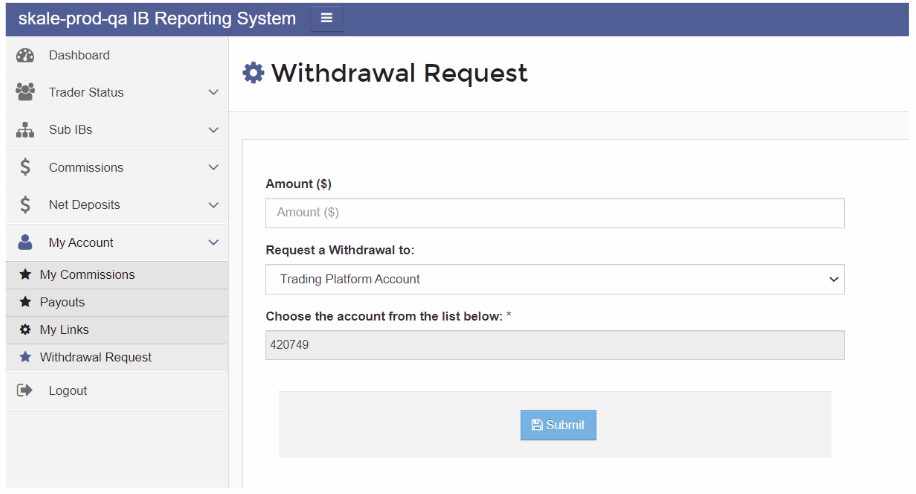The height and width of the screenshot is (494, 916).
Task: Click the account number 420749 field
Action: point(554,345)
